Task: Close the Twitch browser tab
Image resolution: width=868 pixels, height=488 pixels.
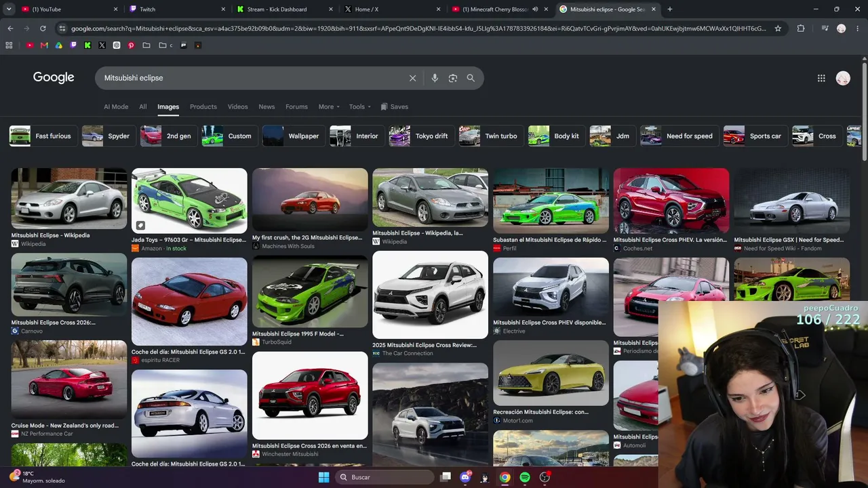Action: 223,9
